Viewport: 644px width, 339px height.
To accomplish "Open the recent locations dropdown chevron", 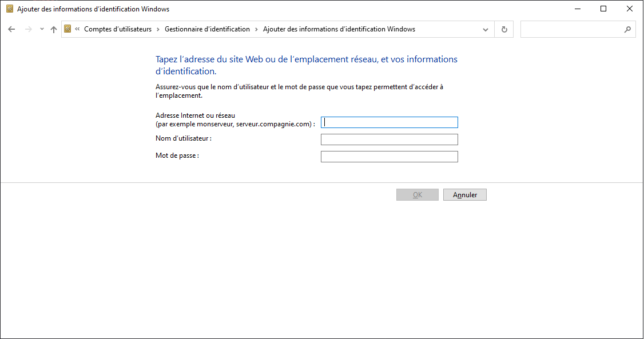I will [x=42, y=29].
